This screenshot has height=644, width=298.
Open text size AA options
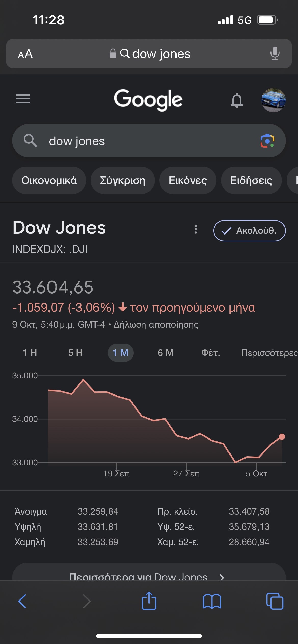tap(25, 54)
